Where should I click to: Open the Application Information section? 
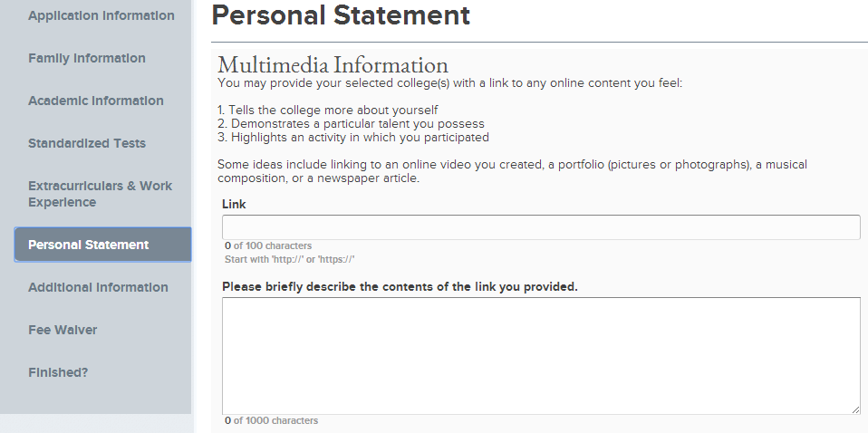click(x=101, y=15)
